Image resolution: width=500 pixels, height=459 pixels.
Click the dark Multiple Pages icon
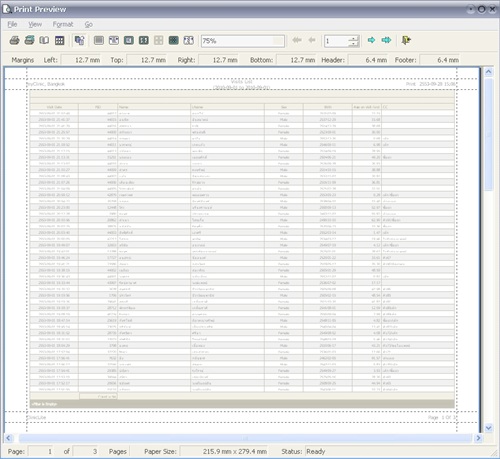pyautogui.click(x=174, y=40)
